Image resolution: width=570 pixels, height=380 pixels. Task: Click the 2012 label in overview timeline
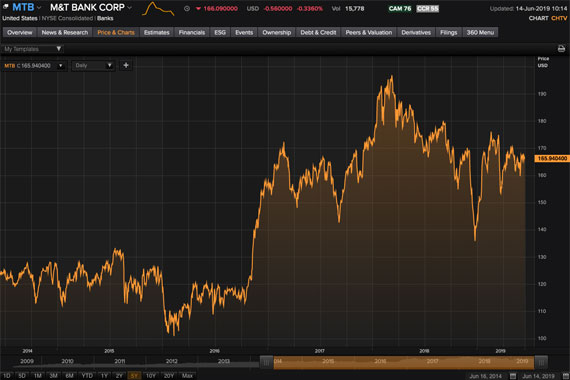point(172,361)
